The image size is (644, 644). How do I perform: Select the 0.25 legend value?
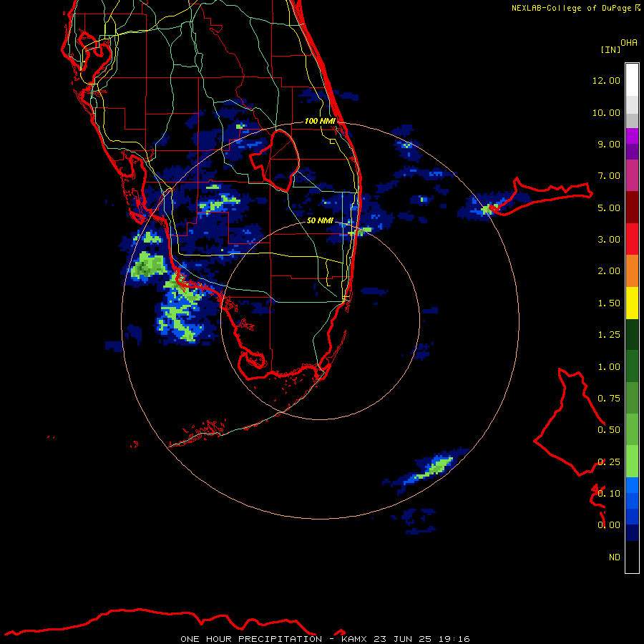pyautogui.click(x=609, y=462)
